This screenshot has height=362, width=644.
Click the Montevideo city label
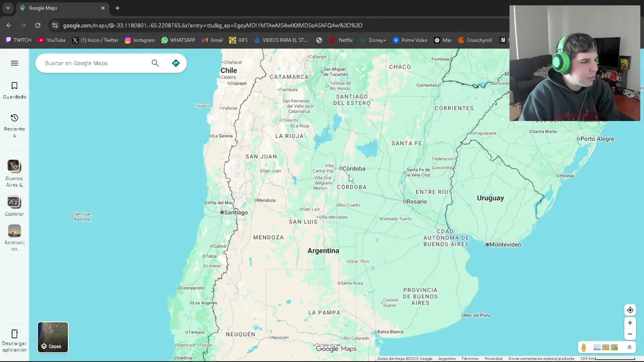click(505, 245)
